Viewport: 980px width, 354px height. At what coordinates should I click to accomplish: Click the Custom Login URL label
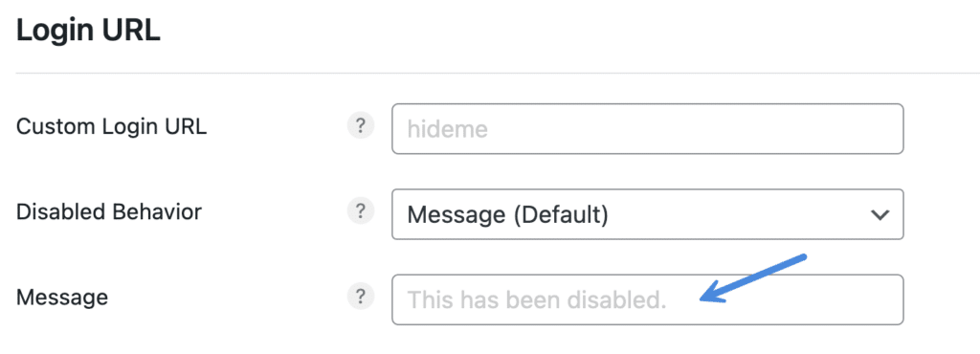(111, 126)
